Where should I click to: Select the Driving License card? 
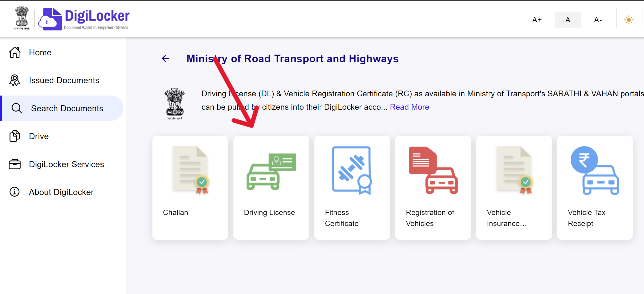click(271, 188)
